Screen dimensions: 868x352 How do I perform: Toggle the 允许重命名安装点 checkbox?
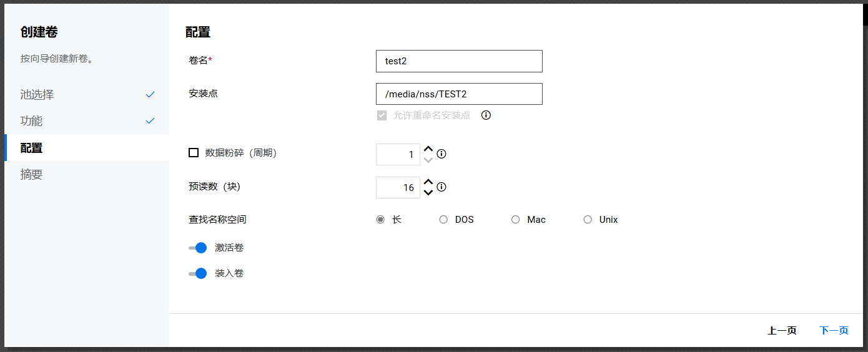tap(382, 115)
